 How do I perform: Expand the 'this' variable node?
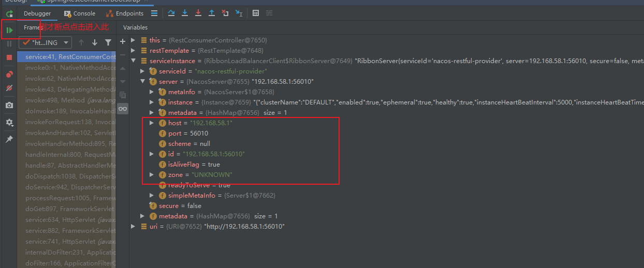[134, 40]
